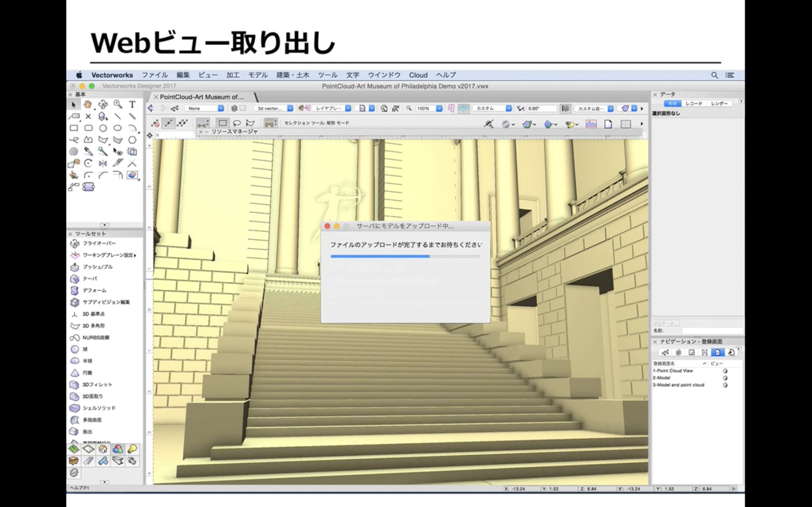Image resolution: width=812 pixels, height=507 pixels.
Task: Open the None class dropdown
Action: [x=205, y=108]
